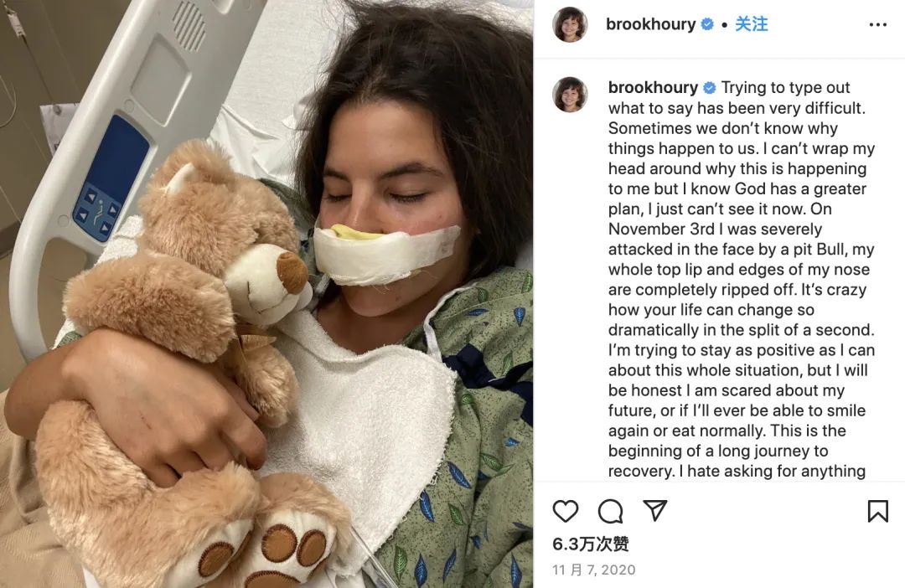Click the hospital bed control panel in photo
The width and height of the screenshot is (905, 588).
tap(110, 179)
